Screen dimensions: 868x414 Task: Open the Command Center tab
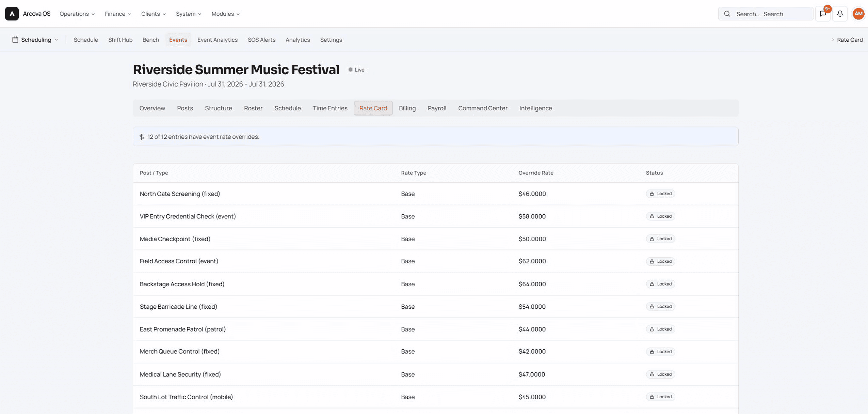point(482,108)
